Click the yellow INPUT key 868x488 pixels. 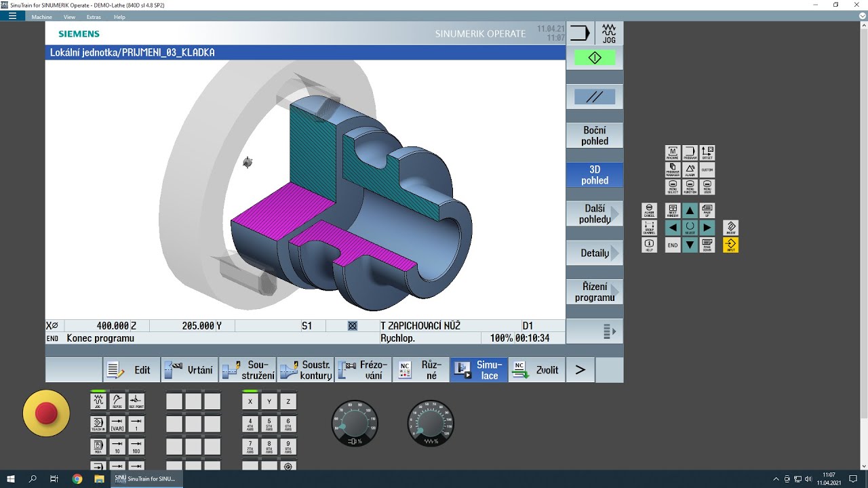click(730, 245)
